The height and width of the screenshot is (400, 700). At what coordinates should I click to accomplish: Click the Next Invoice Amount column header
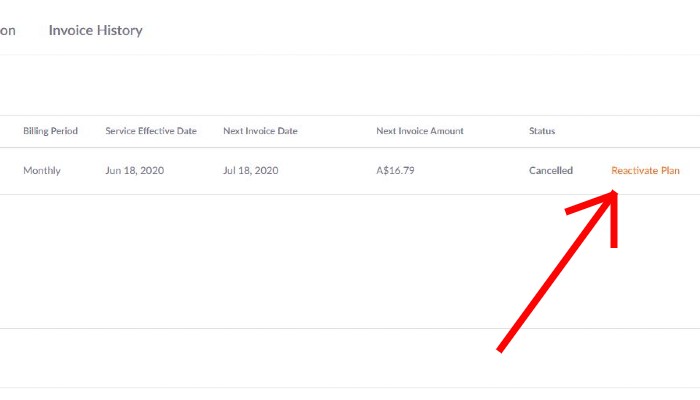point(420,132)
